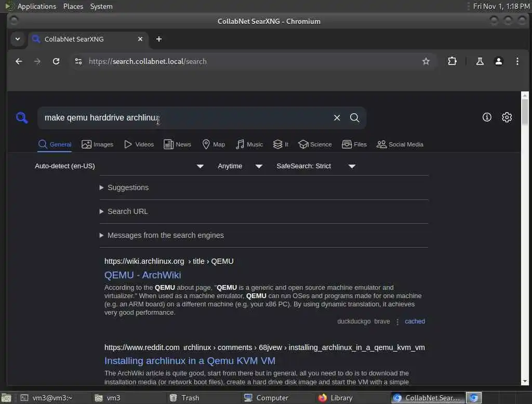Switch to the Map category

(x=214, y=144)
